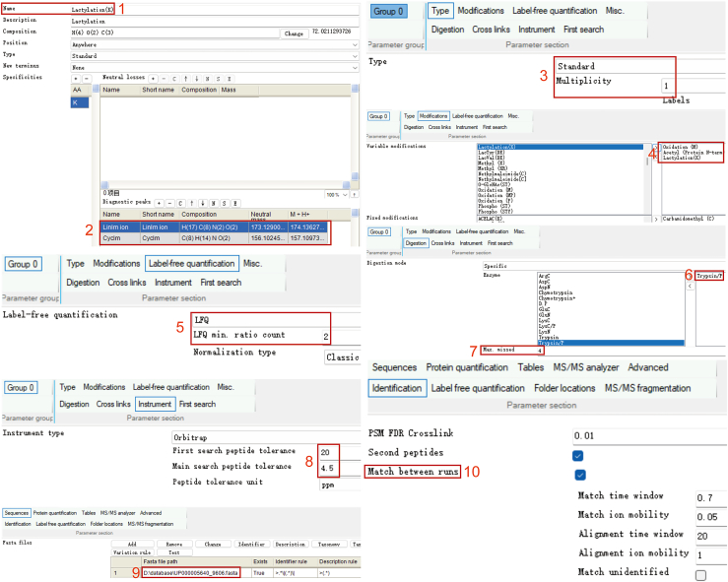Click the C icon in Neutral losses toolbar

tap(174, 79)
